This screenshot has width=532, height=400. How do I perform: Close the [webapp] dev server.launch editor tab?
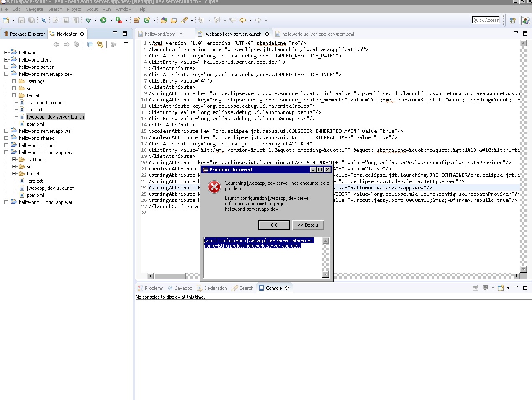point(267,34)
